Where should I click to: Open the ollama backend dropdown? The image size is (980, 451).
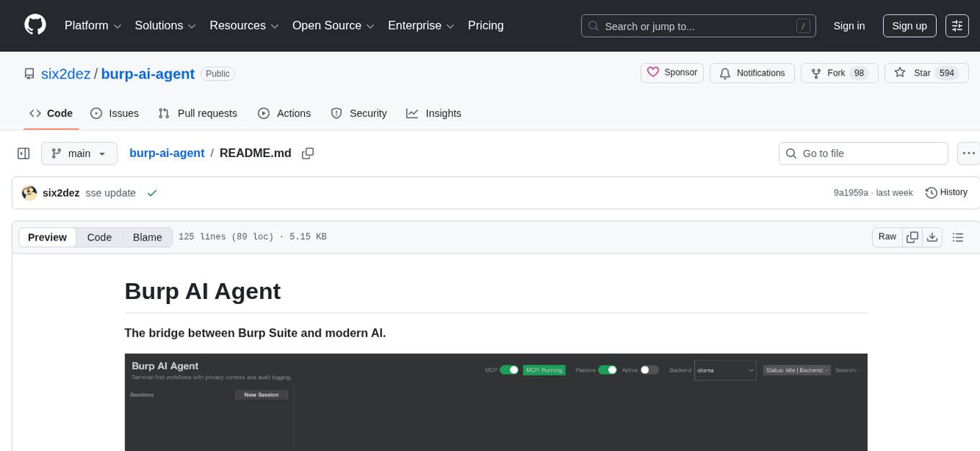click(725, 370)
